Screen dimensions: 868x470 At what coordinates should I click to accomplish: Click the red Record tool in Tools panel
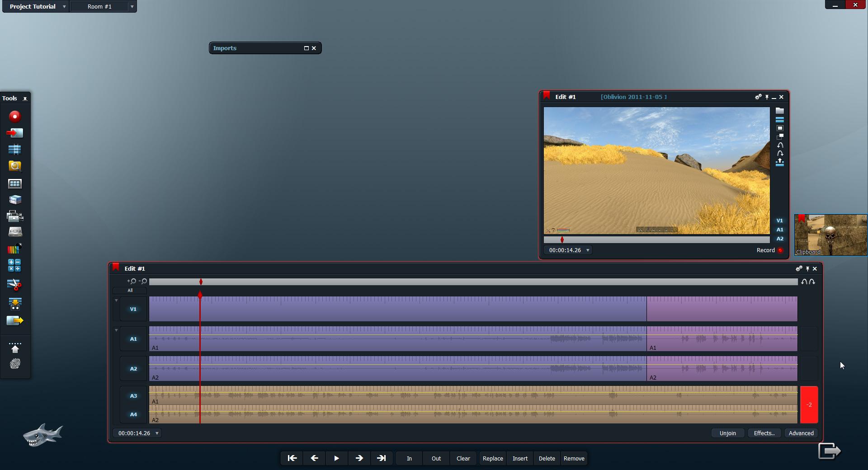pyautogui.click(x=15, y=117)
